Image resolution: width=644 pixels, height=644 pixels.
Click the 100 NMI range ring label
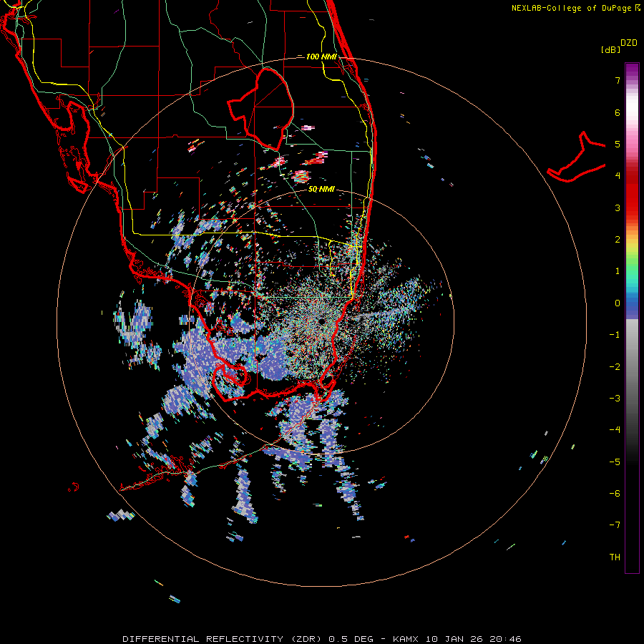(321, 57)
